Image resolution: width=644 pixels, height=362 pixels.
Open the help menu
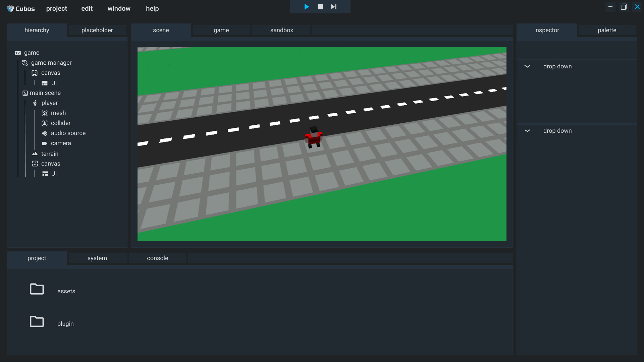coord(152,8)
